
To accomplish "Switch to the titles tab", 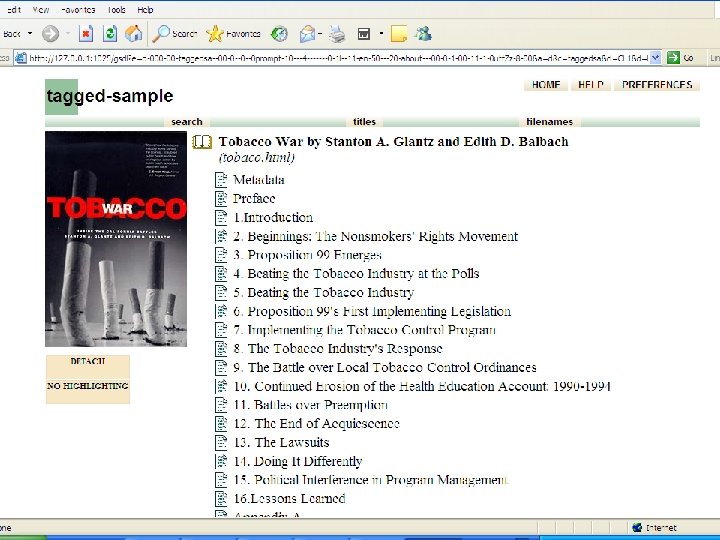I will [x=364, y=122].
